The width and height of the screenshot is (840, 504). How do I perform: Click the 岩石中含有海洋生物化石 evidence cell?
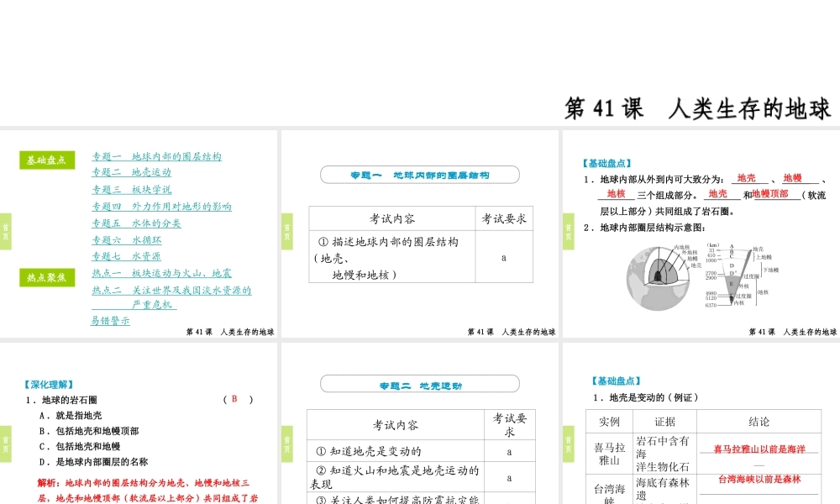pyautogui.click(x=664, y=454)
